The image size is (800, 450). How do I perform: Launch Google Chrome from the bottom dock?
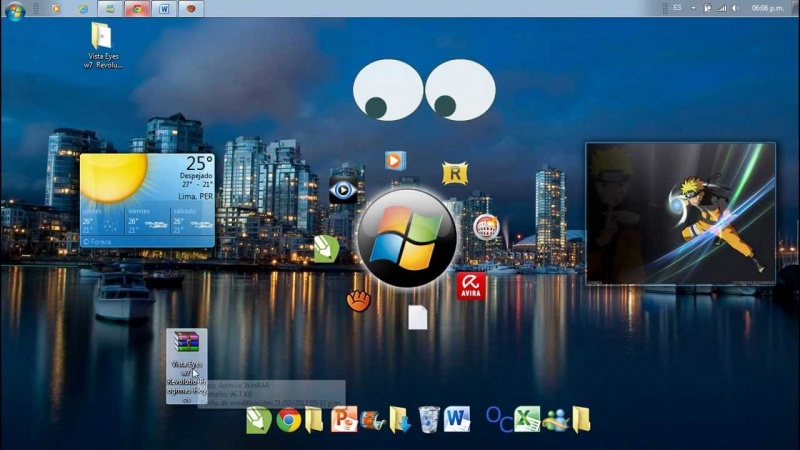click(289, 420)
